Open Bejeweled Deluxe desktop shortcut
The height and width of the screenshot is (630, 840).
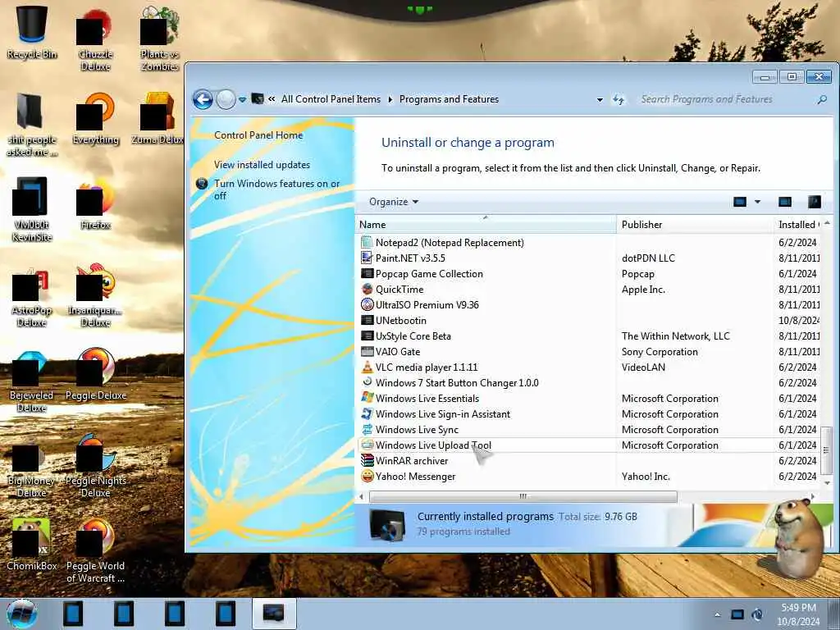(32, 381)
